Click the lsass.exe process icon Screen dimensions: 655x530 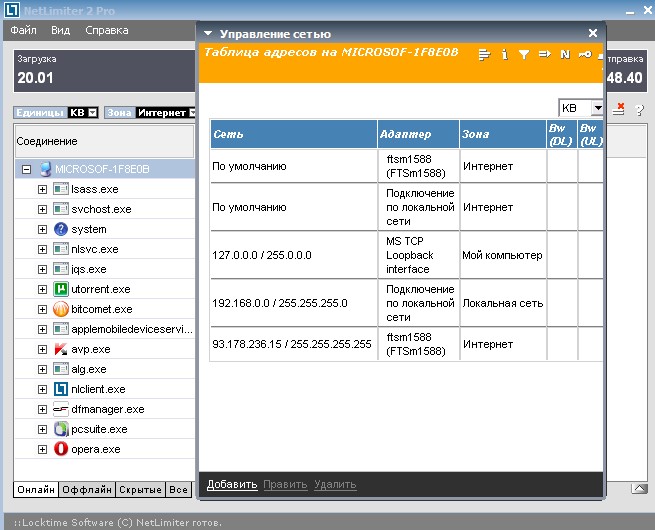click(x=61, y=189)
